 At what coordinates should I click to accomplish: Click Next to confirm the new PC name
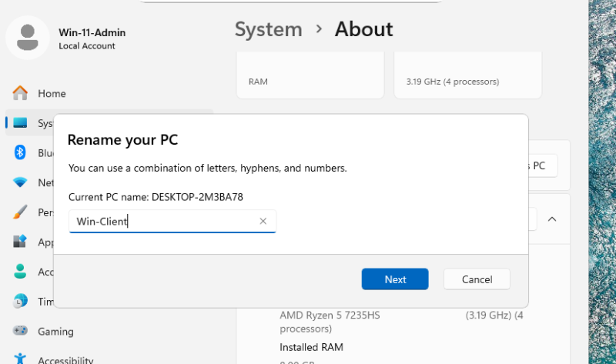click(395, 279)
